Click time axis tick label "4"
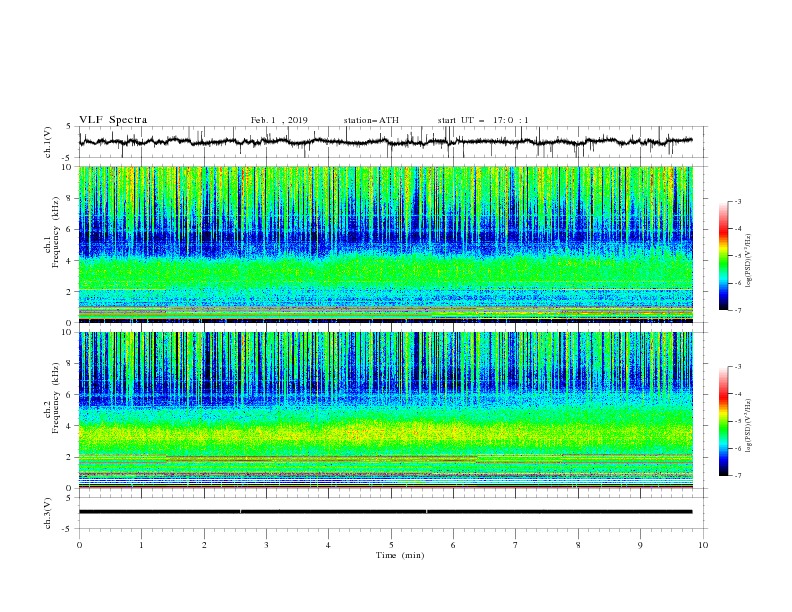792x612 pixels. pos(328,545)
